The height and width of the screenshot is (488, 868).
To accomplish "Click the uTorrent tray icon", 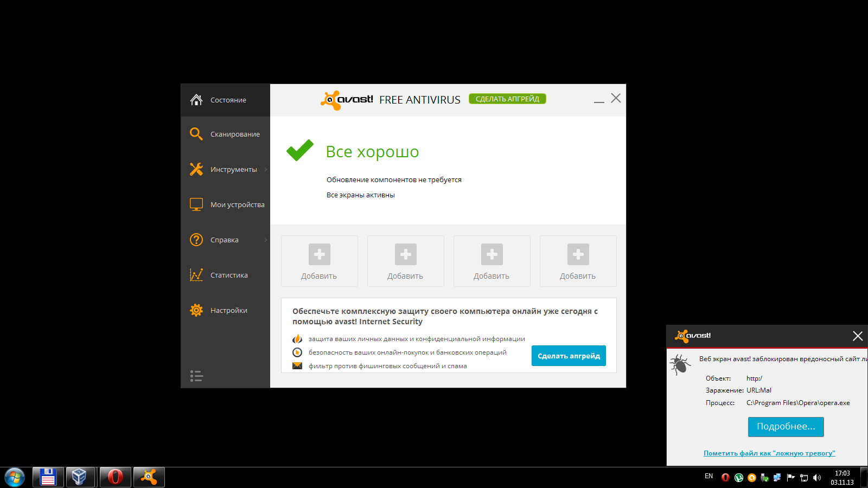I will click(x=738, y=478).
